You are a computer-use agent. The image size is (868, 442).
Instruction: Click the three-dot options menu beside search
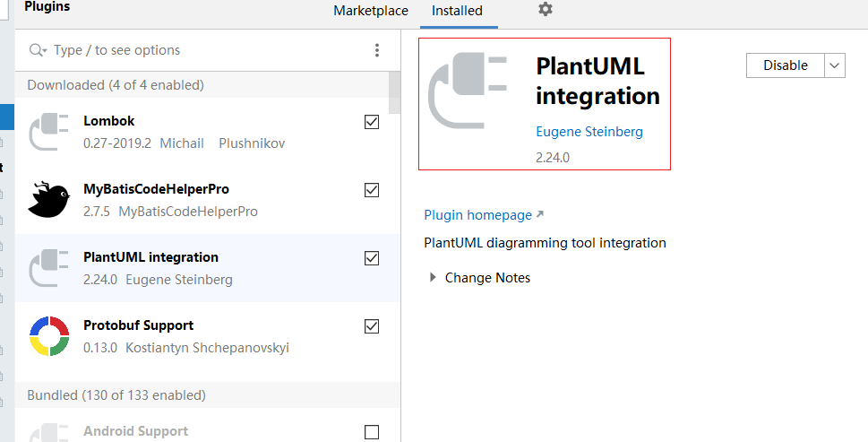(x=377, y=50)
